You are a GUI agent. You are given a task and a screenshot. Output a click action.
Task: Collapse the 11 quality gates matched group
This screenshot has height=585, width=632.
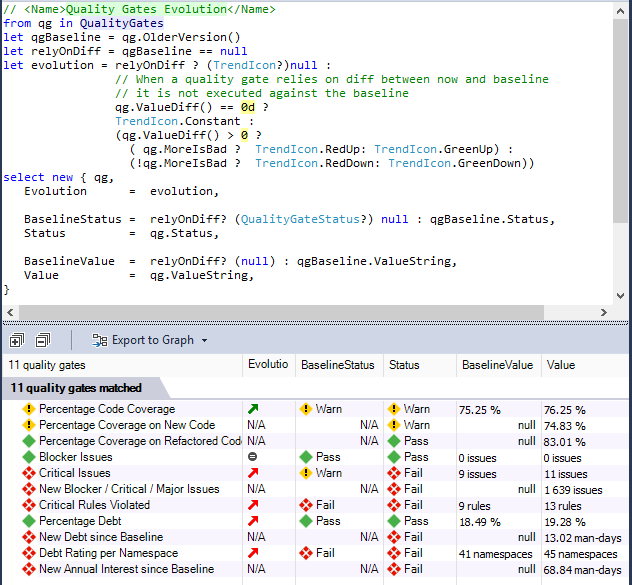coord(76,387)
